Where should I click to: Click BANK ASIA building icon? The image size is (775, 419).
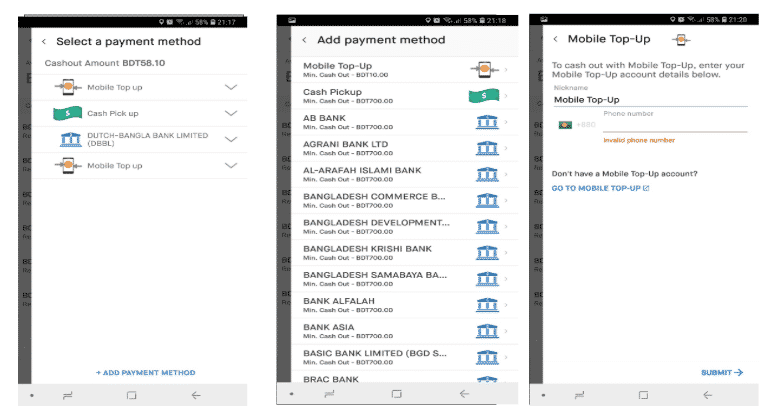(487, 331)
